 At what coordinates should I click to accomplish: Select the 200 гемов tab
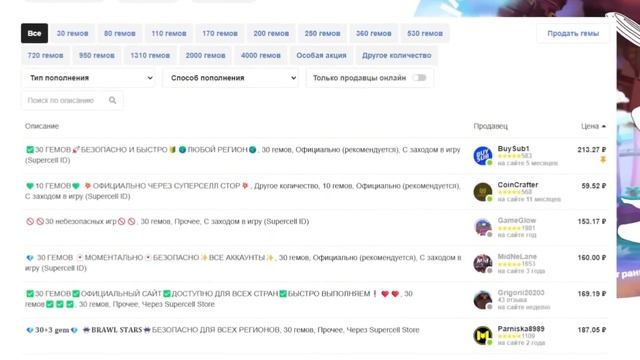271,33
